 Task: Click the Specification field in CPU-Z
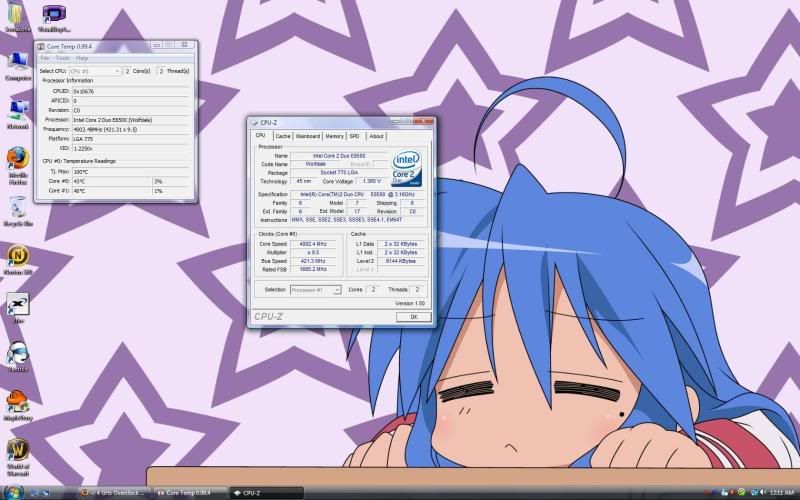click(357, 194)
